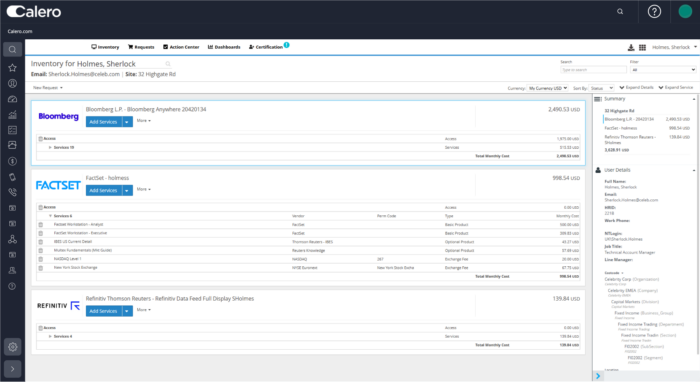Image resolution: width=700 pixels, height=382 pixels.
Task: Open the green profile avatar
Action: [x=685, y=12]
